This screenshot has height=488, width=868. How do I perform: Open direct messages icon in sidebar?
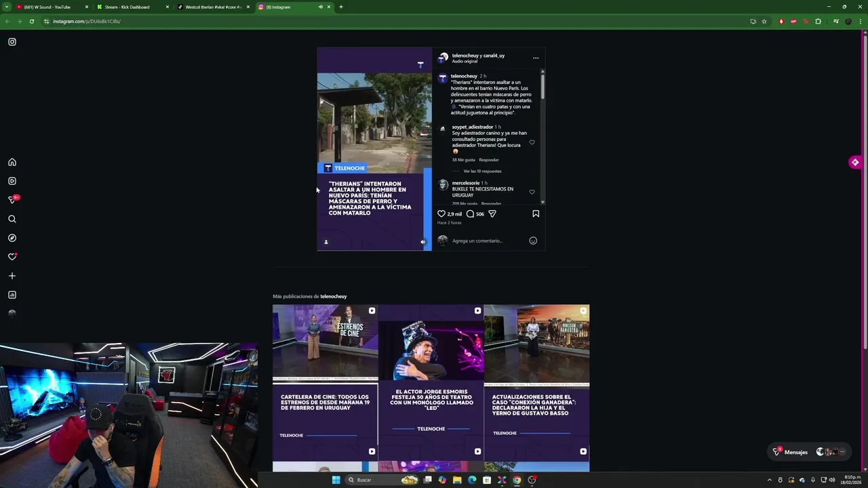12,199
